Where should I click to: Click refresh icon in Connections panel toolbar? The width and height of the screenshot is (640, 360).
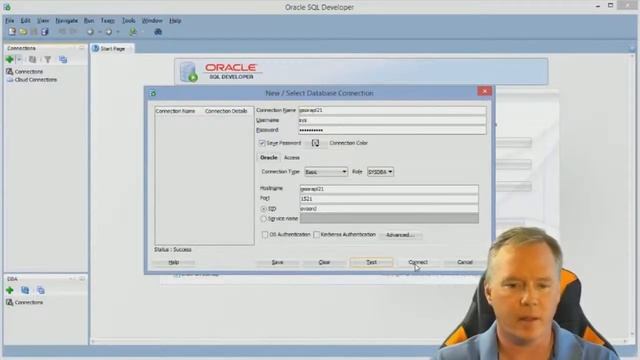coord(32,60)
